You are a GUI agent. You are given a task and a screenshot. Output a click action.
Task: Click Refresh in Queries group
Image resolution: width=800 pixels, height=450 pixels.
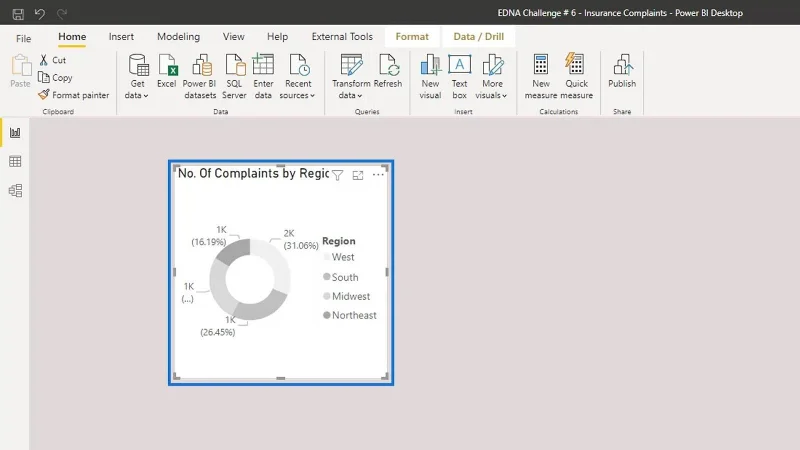tap(388, 71)
